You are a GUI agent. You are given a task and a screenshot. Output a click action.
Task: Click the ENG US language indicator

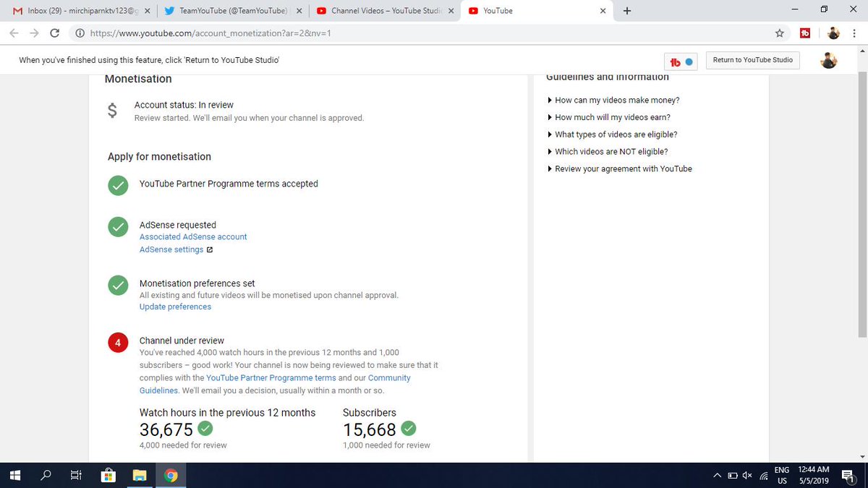pyautogui.click(x=782, y=476)
